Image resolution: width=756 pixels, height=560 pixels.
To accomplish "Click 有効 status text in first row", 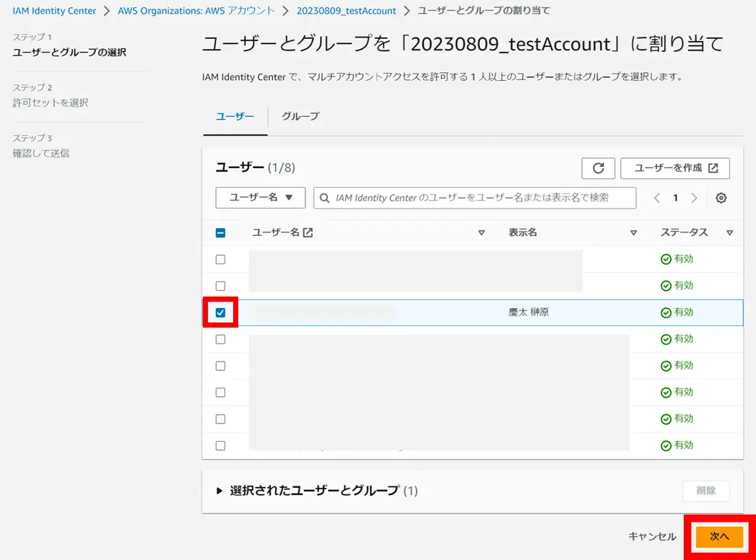I will [684, 259].
